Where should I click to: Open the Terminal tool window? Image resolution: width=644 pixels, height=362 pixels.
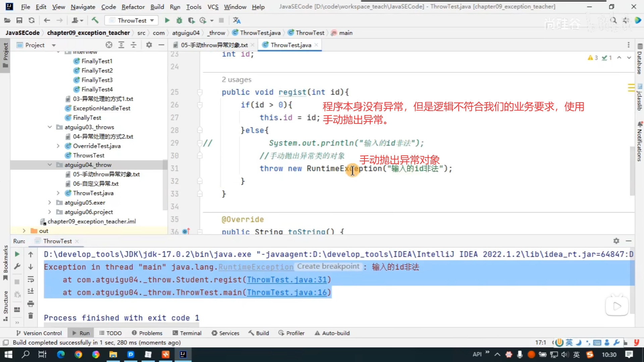[187, 333]
